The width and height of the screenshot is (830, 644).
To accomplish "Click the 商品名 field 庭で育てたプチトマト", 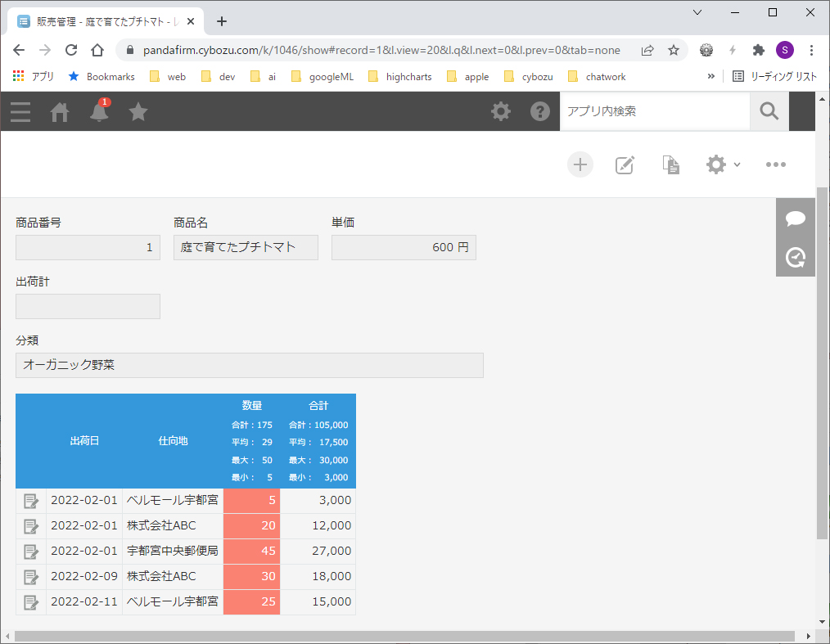I will coord(246,248).
